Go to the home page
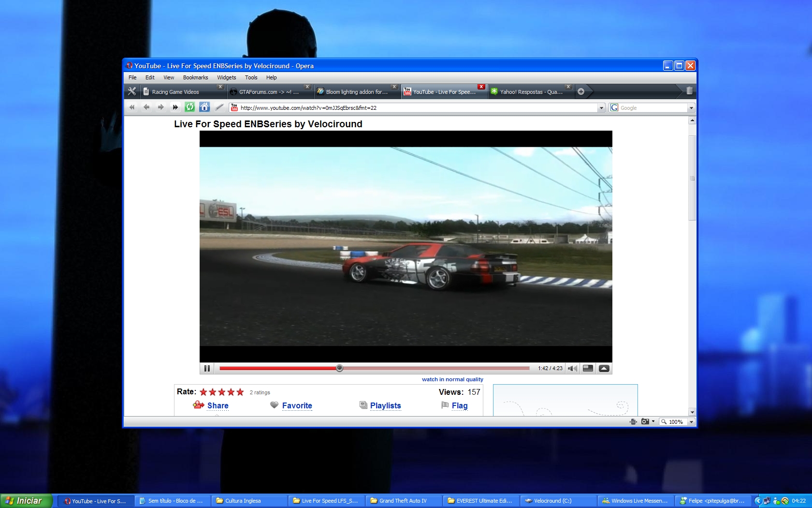 coord(204,107)
